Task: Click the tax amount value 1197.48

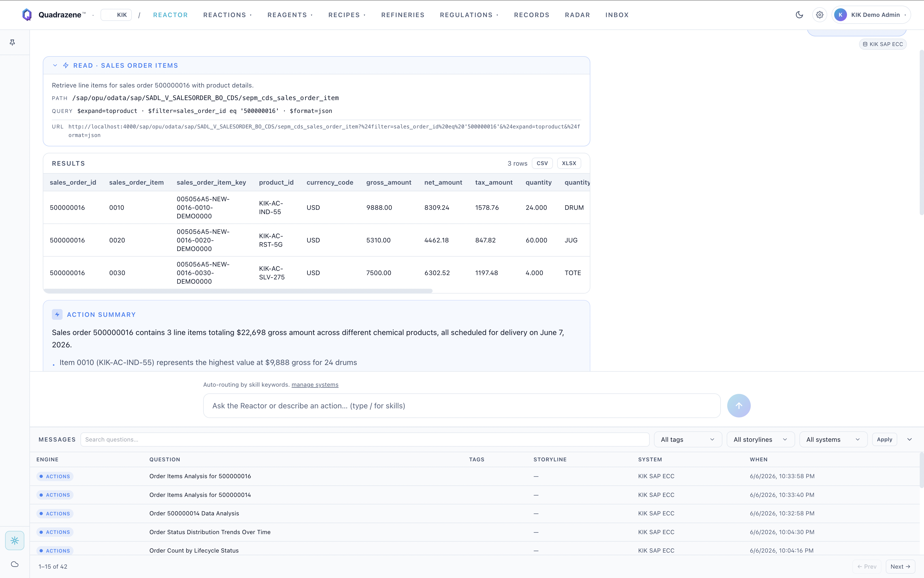Action: (x=486, y=273)
